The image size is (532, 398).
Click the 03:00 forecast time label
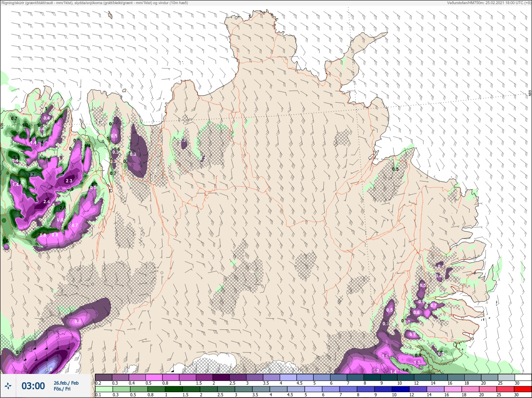tap(33, 386)
